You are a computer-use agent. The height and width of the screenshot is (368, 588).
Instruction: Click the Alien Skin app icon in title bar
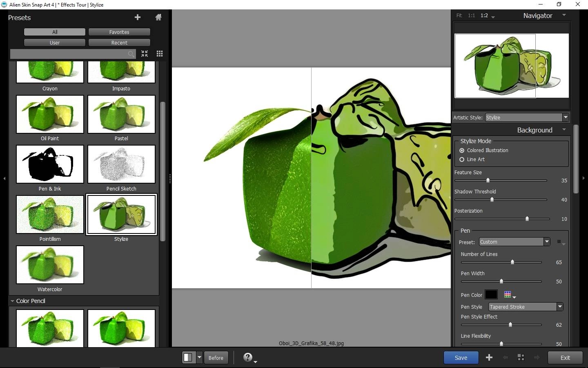[4, 4]
